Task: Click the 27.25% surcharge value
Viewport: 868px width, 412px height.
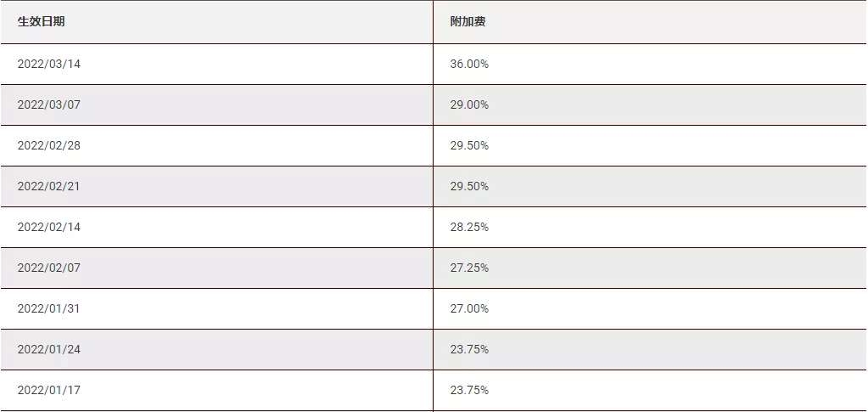Action: click(469, 268)
